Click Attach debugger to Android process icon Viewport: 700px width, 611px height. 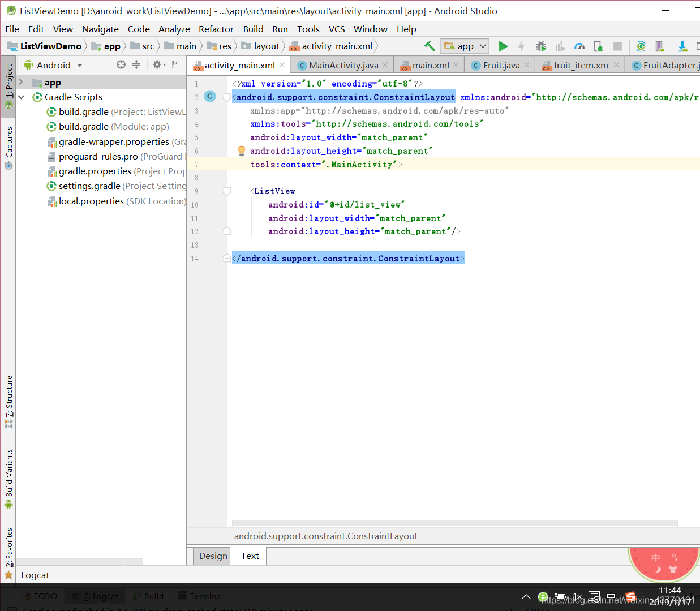pyautogui.click(x=598, y=46)
